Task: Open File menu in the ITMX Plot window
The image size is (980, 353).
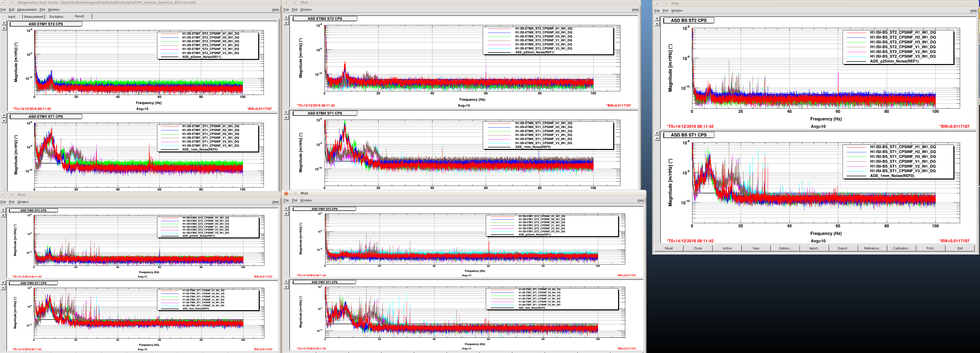Action: 3,202
